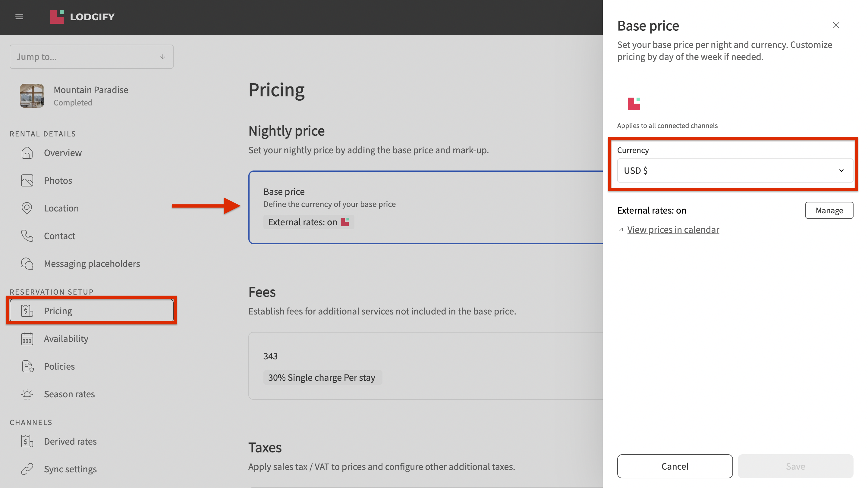The height and width of the screenshot is (488, 868).
Task: Click the Taxes heading
Action: (x=265, y=448)
